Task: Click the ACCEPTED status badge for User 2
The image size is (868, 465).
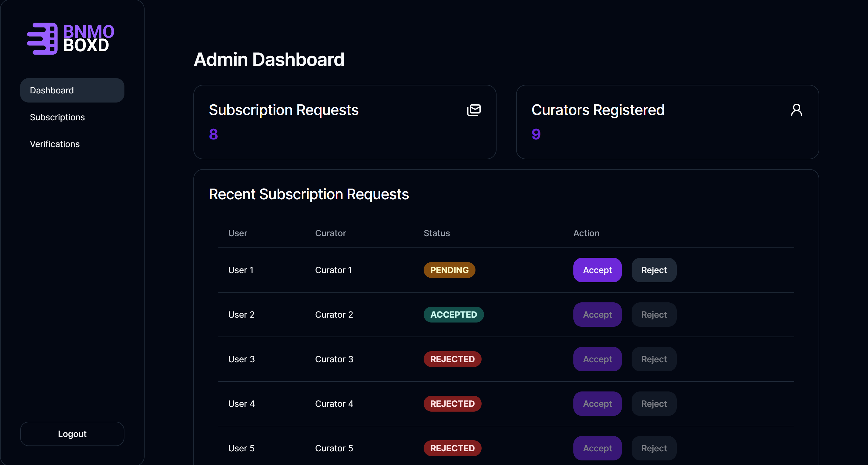Action: (454, 315)
